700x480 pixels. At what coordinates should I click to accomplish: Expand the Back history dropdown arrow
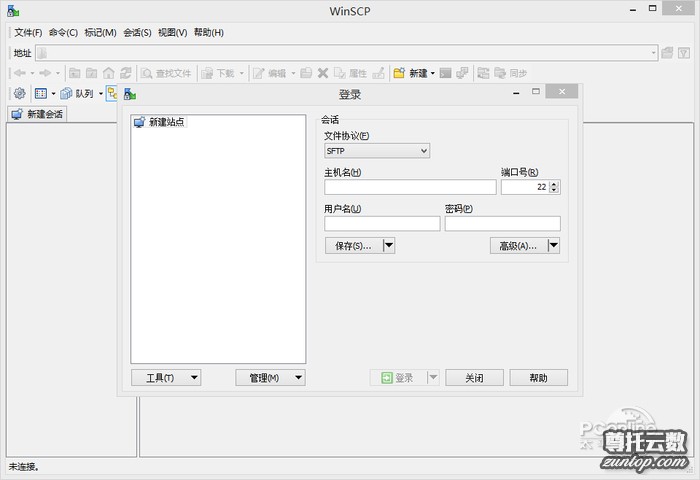(x=32, y=73)
